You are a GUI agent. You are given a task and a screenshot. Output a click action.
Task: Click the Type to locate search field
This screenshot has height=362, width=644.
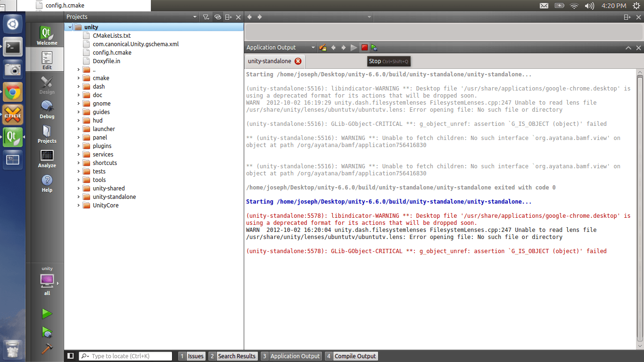125,356
